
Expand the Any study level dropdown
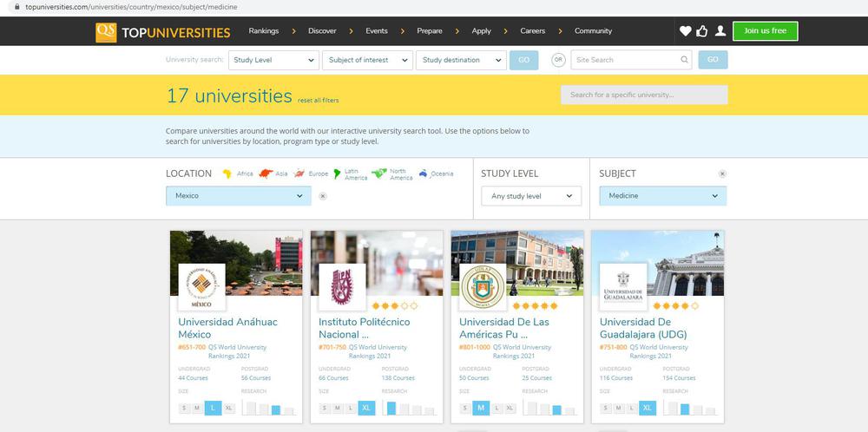(x=531, y=196)
